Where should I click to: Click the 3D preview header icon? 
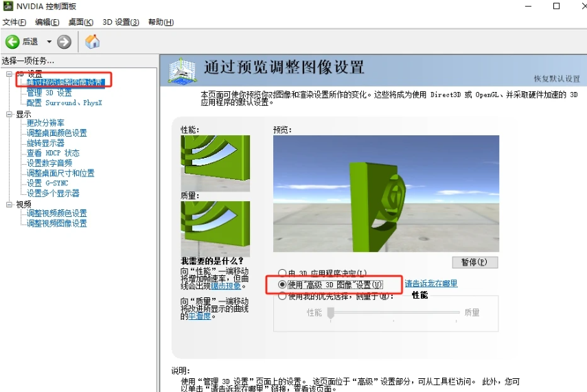click(182, 71)
